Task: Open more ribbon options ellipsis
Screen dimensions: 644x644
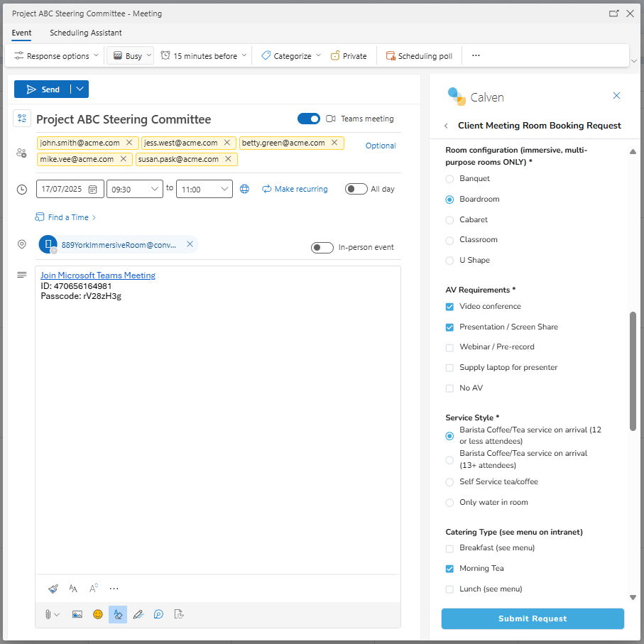Action: click(x=476, y=55)
